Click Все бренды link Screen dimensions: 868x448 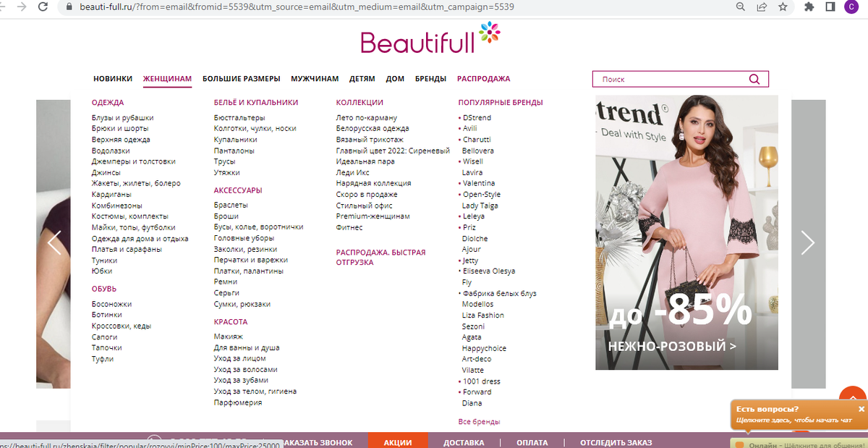(x=479, y=421)
